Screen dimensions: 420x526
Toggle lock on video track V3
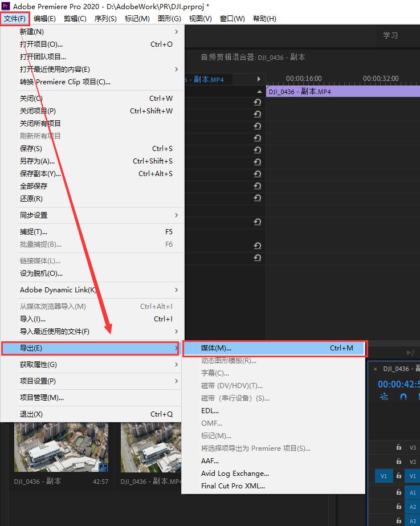pos(398,447)
